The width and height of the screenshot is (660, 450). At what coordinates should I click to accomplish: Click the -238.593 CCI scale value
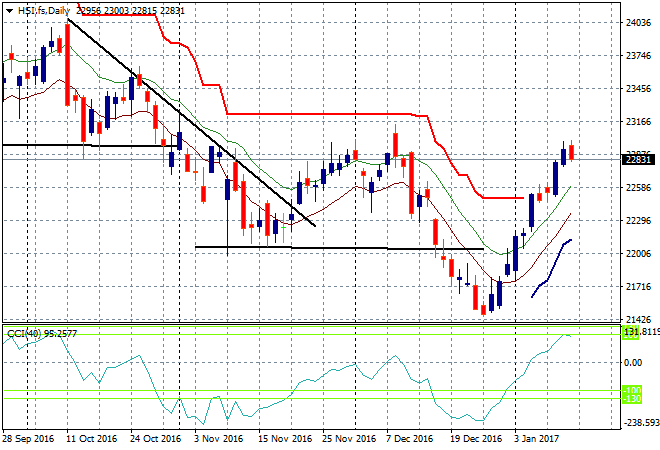pos(641,422)
